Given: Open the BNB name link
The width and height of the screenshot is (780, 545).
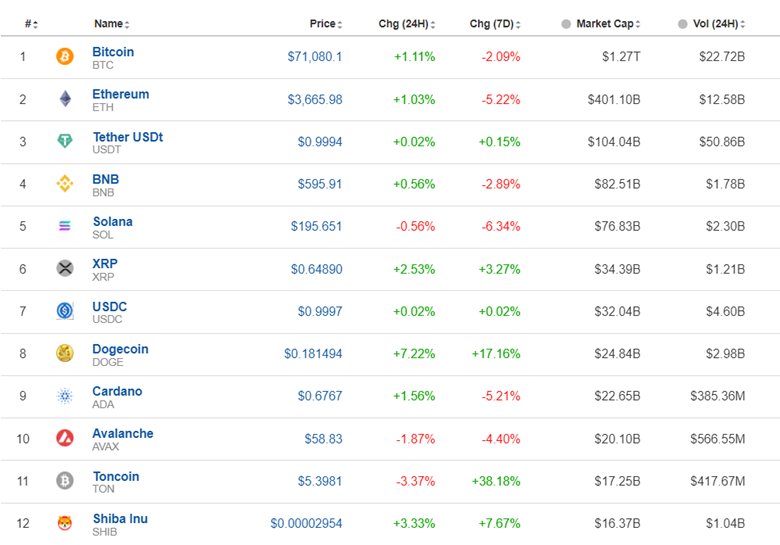Looking at the screenshot, I should [105, 179].
